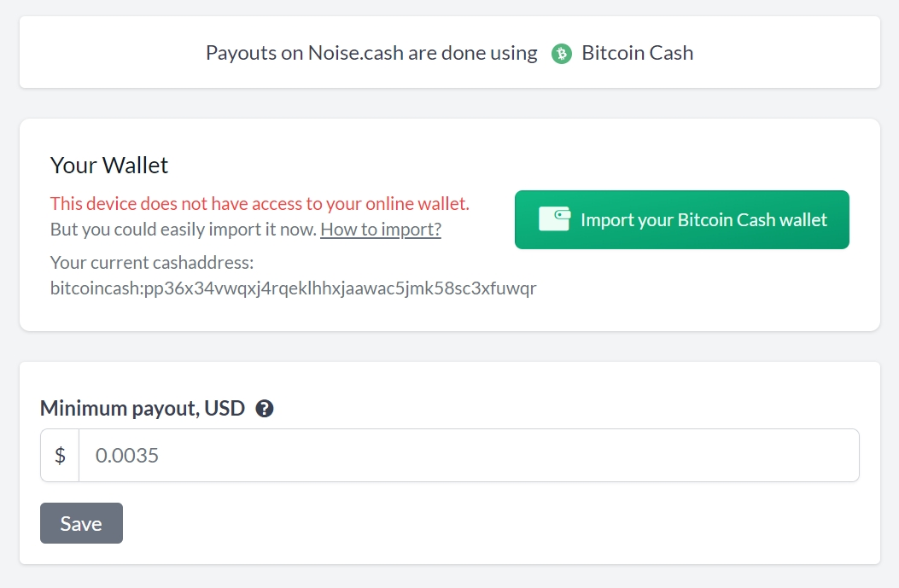Click Payouts on Noise.cash banner text
Image resolution: width=899 pixels, height=588 pixels.
(371, 53)
